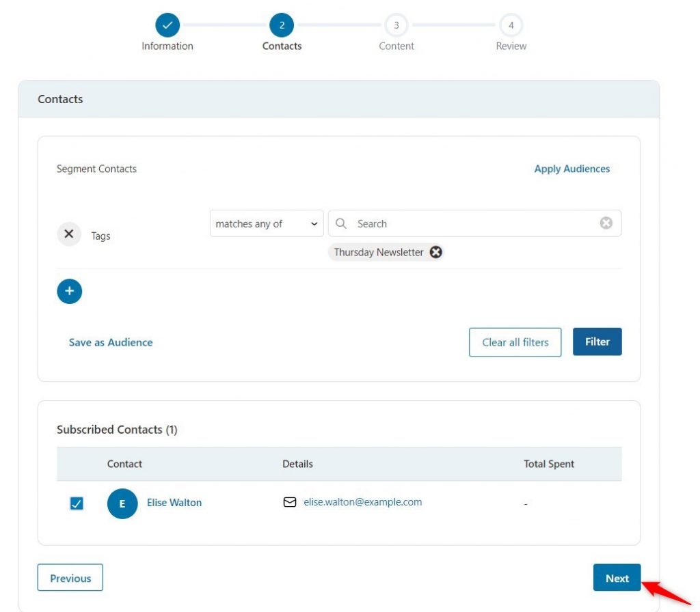Click the Information step label
Viewport: 700px width, 612px height.
click(167, 46)
